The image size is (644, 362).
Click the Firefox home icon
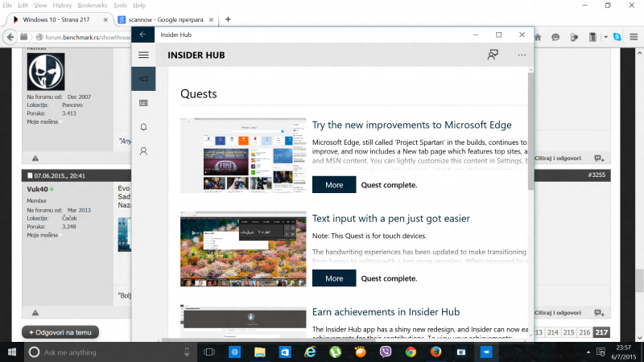tap(538, 37)
